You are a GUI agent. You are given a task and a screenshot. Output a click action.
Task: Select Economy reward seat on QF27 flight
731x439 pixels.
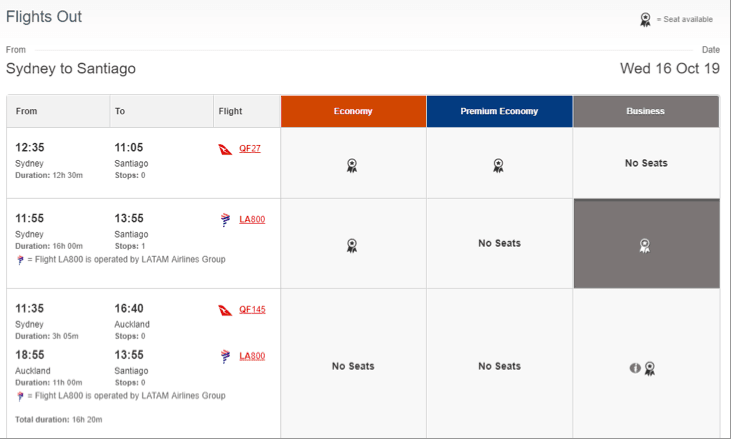[x=352, y=166]
